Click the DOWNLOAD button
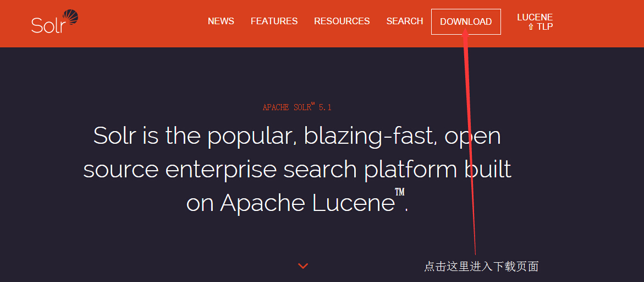644x282 pixels. (x=466, y=22)
